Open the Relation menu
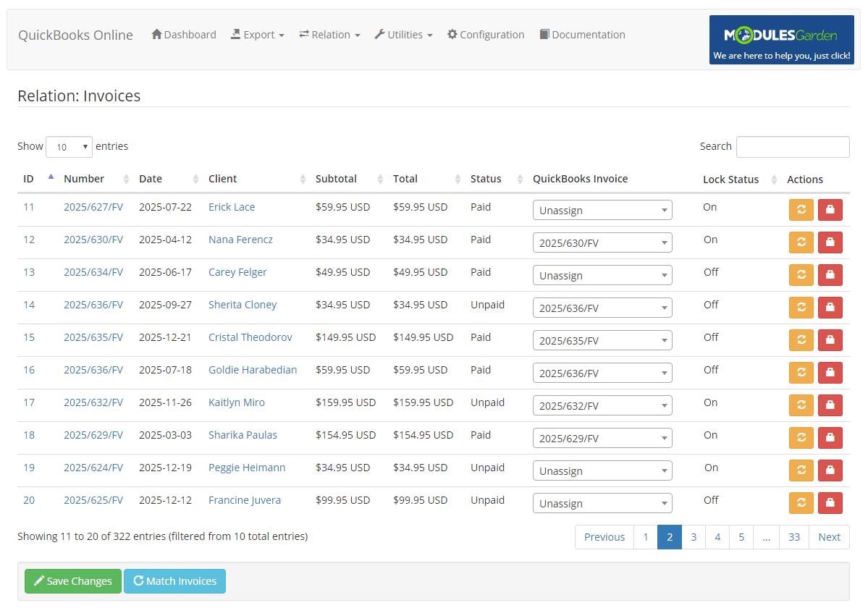The width and height of the screenshot is (868, 608). pos(329,33)
